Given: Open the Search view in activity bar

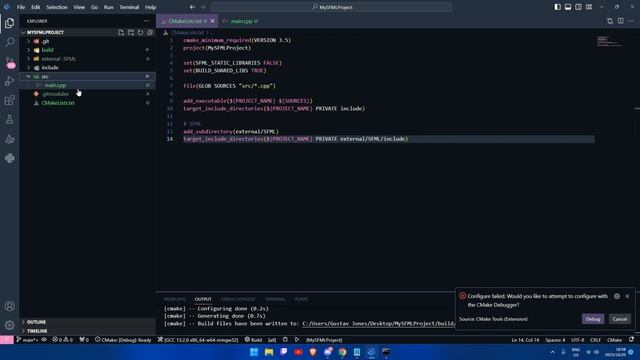Looking at the screenshot, I should pyautogui.click(x=10, y=42).
